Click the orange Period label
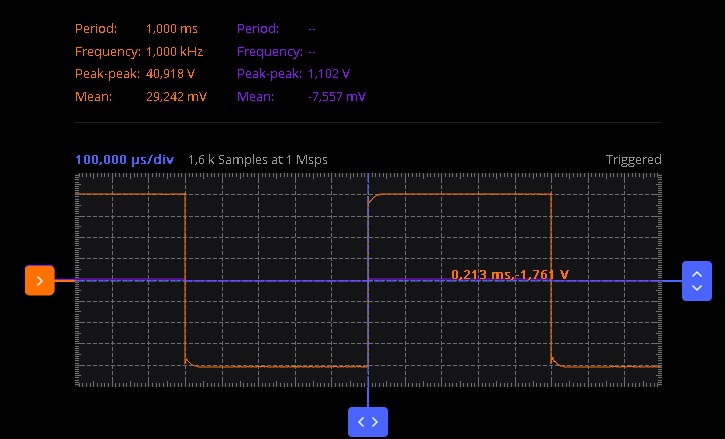The width and height of the screenshot is (725, 439). (96, 29)
